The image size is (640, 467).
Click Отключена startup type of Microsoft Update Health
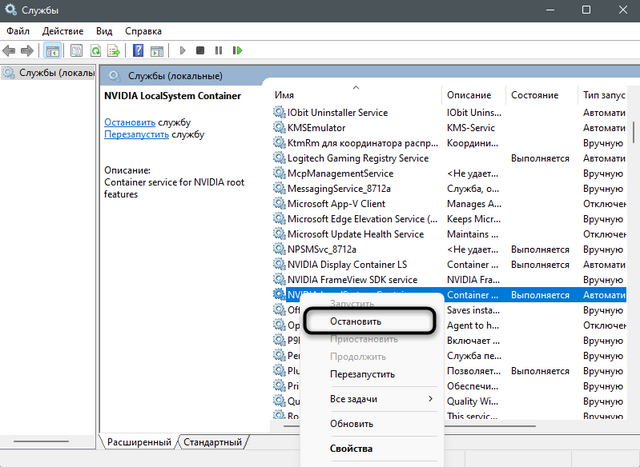click(604, 234)
